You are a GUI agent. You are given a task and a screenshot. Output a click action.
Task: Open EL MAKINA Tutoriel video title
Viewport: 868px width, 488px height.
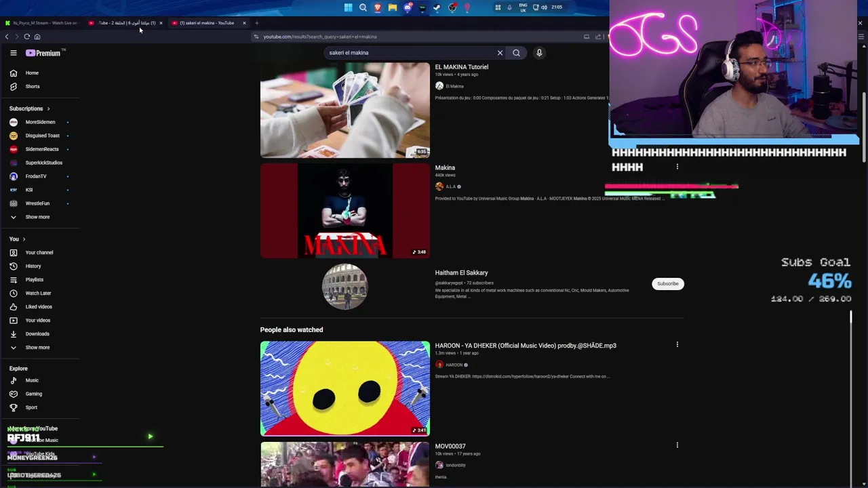pos(461,67)
